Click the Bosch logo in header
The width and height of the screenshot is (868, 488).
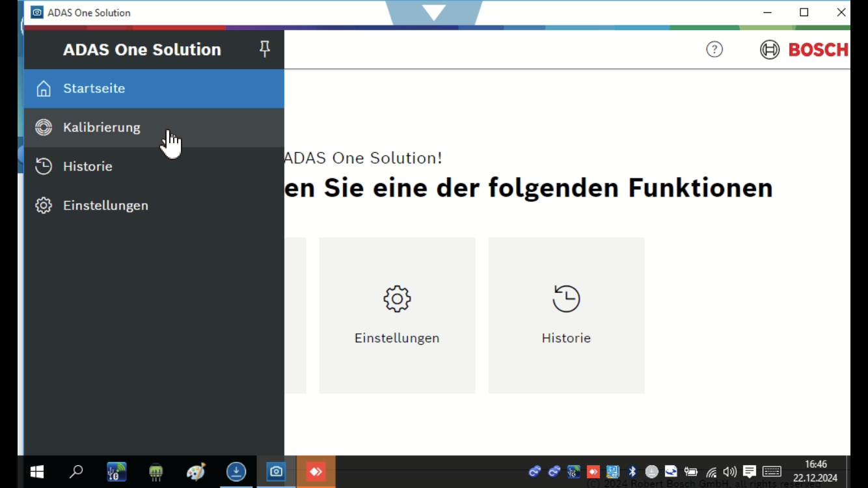[x=804, y=49]
